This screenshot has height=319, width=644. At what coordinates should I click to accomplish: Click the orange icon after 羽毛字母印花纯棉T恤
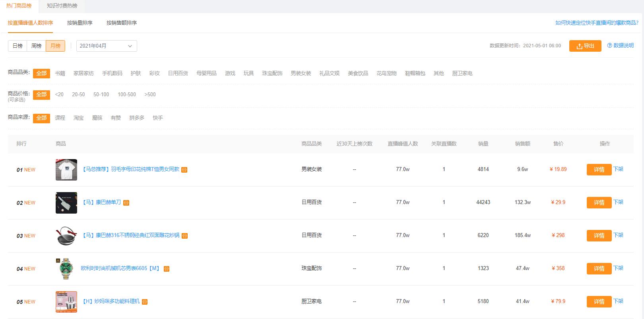[184, 170]
